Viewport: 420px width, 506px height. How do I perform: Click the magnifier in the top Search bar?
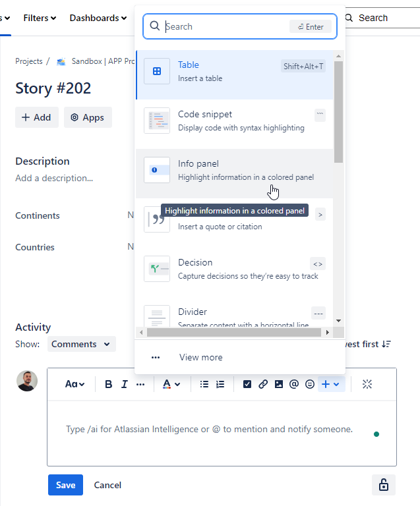pos(349,18)
